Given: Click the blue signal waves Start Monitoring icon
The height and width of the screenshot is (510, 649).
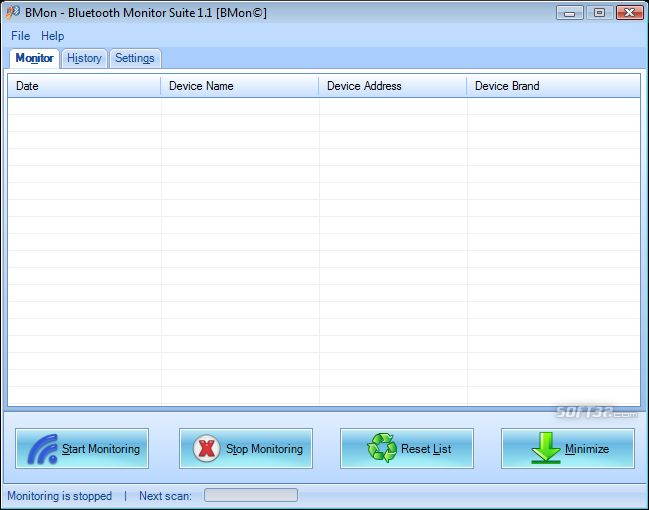Looking at the screenshot, I should (43, 449).
